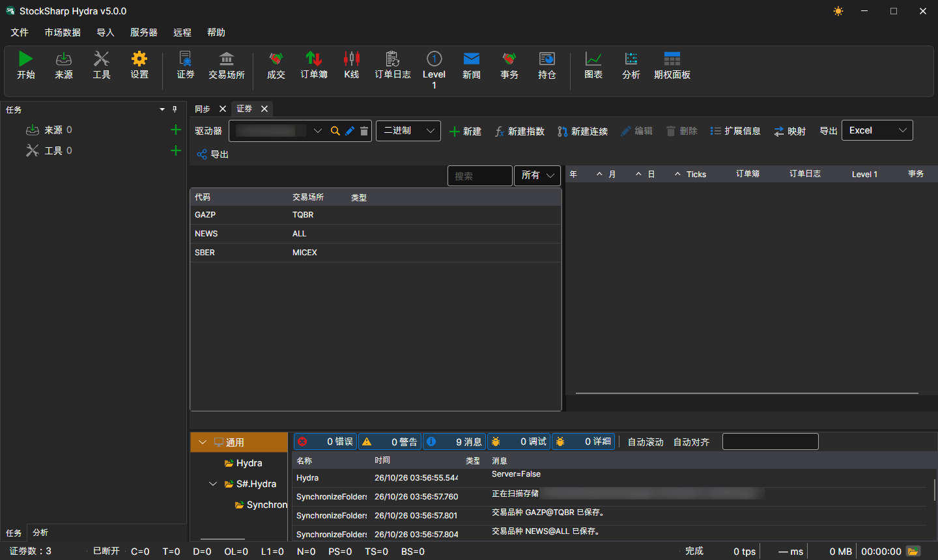Open the storage format (二进制) dropdown
This screenshot has height=560, width=938.
click(408, 131)
